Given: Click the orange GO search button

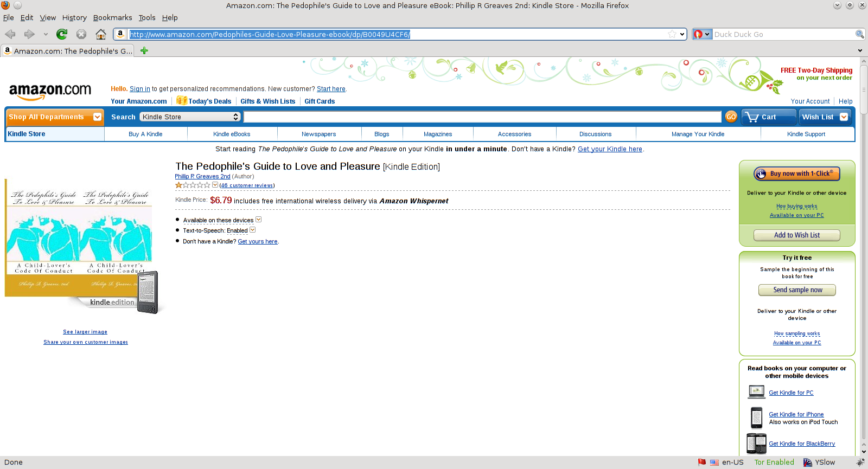Looking at the screenshot, I should pyautogui.click(x=731, y=117).
